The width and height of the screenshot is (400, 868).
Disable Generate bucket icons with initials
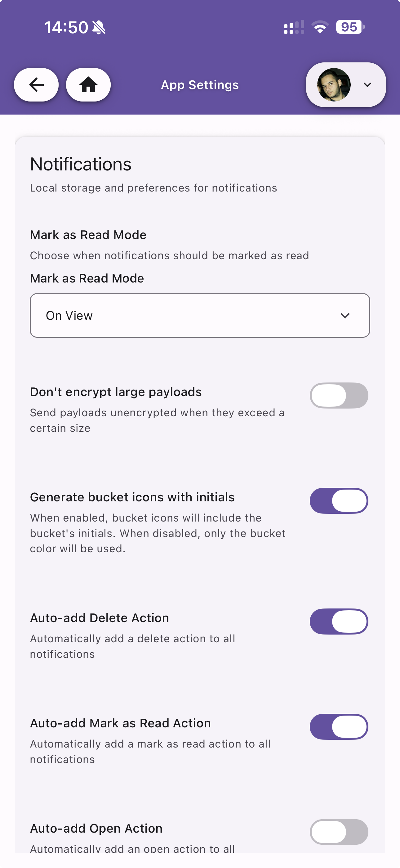pos(339,501)
